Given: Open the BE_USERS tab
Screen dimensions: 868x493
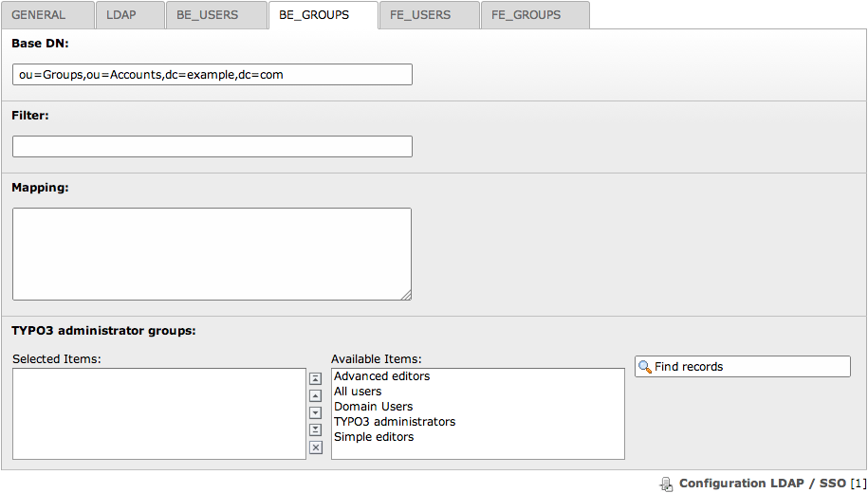Looking at the screenshot, I should click(216, 15).
